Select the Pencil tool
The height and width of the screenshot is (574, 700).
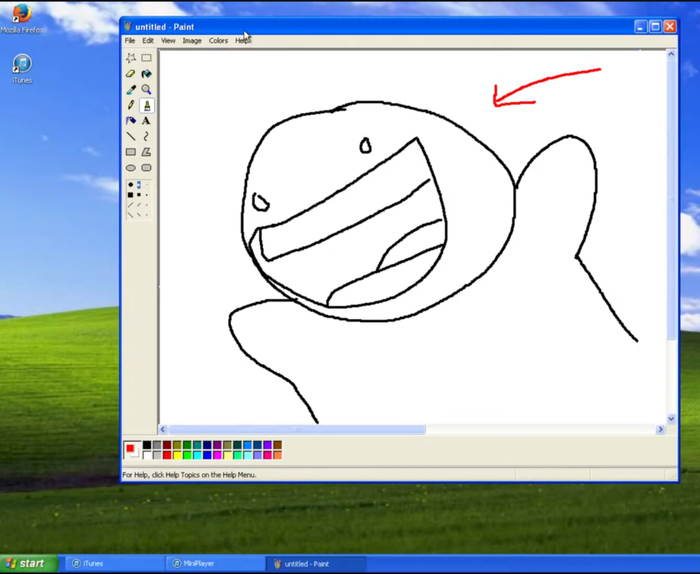[131, 105]
